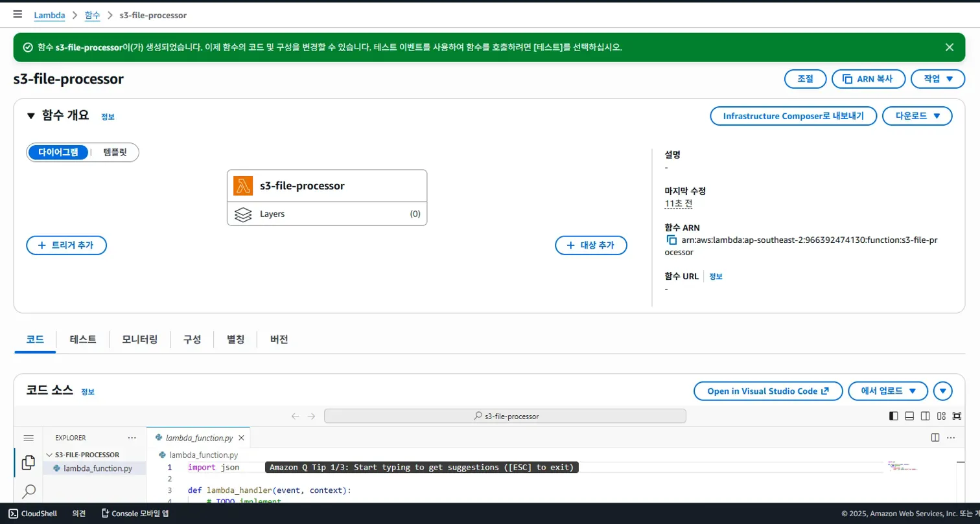The height and width of the screenshot is (524, 980).
Task: Open editor more actions ellipsis
Action: point(951,437)
